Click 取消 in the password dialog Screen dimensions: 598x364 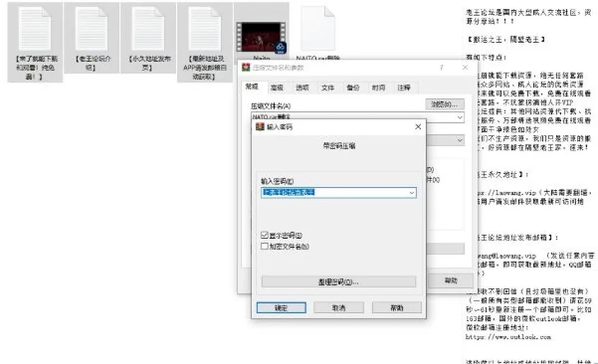point(339,307)
